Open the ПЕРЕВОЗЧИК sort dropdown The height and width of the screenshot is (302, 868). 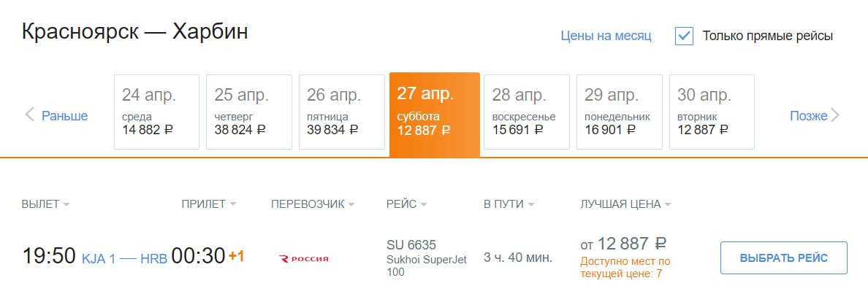pos(312,204)
